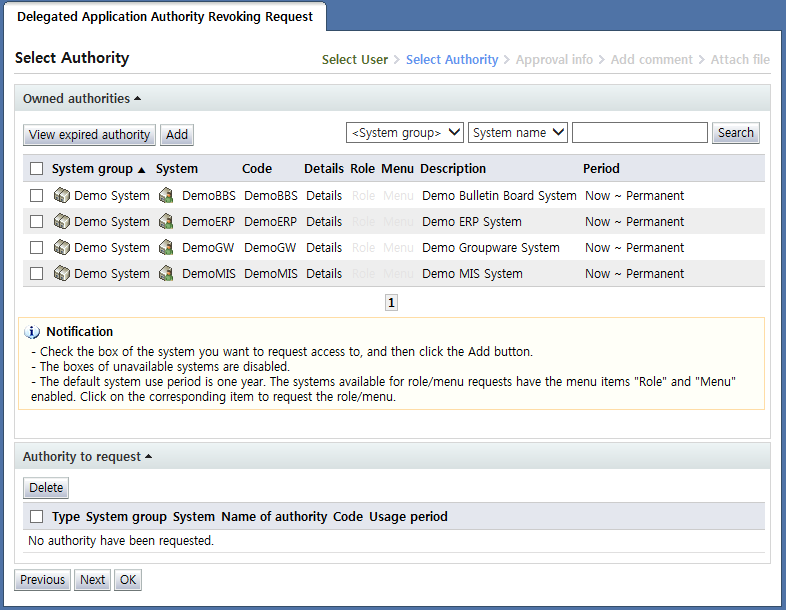Viewport: 786px width, 610px height.
Task: Open the System name dropdown
Action: click(x=518, y=133)
